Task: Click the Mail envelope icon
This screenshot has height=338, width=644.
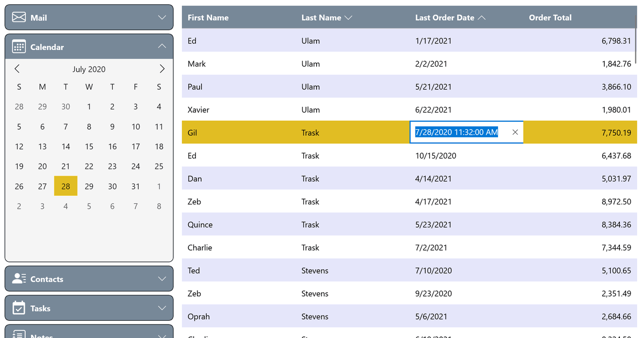Action: 19,18
